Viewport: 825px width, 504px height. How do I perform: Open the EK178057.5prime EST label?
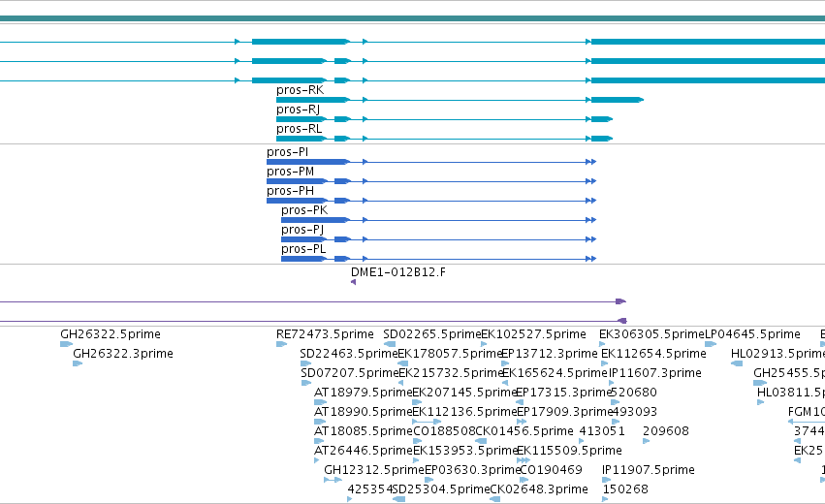coord(451,354)
